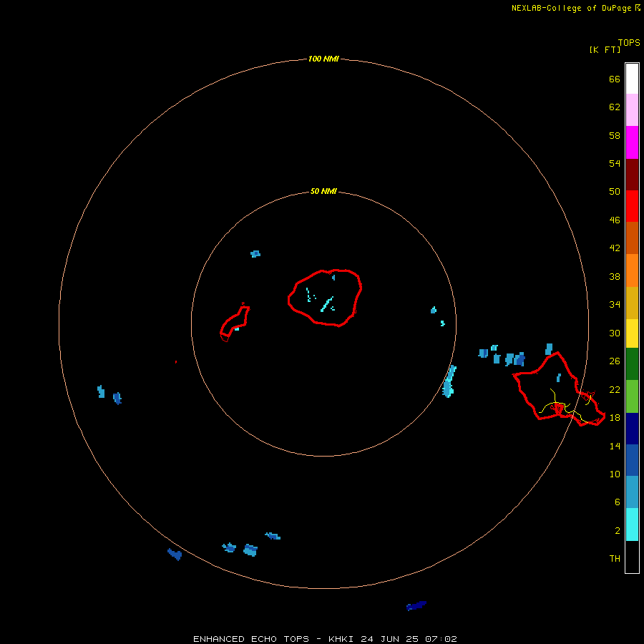644x644 pixels.
Task: Click the 38 legend value
Action: point(615,277)
